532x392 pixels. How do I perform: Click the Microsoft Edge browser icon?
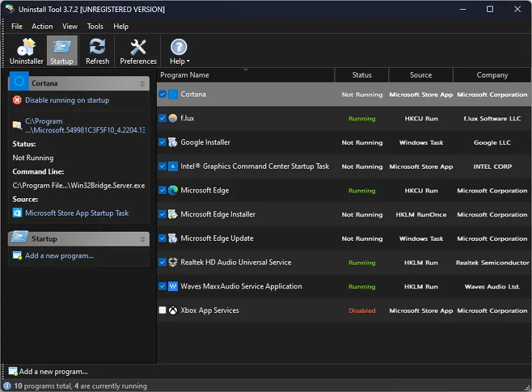(x=173, y=190)
